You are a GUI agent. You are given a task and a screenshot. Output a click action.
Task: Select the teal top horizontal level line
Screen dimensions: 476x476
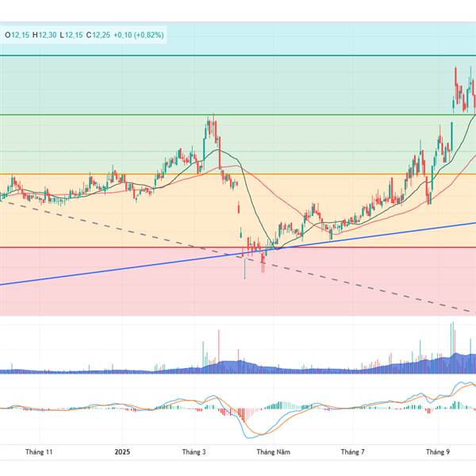click(x=238, y=56)
